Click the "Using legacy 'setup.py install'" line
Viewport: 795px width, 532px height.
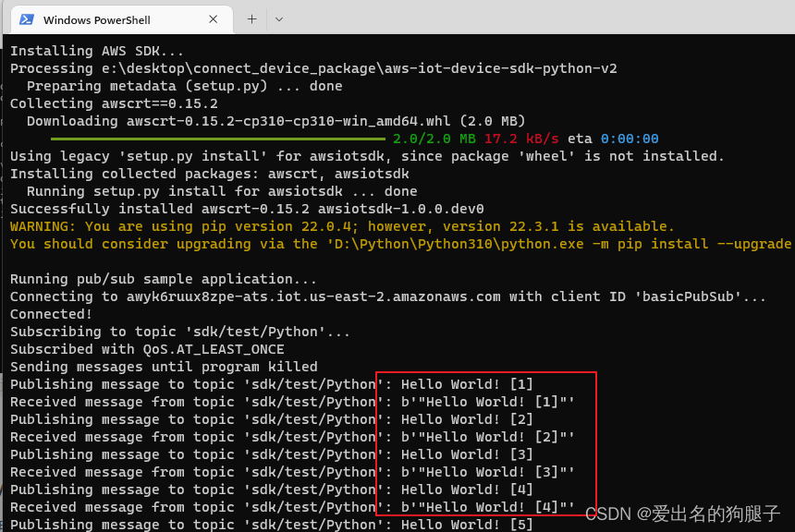(x=367, y=156)
